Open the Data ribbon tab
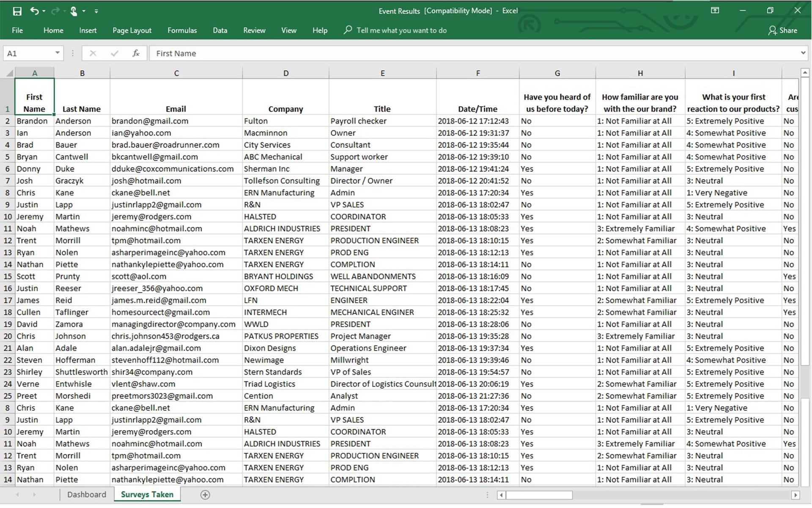 coord(220,30)
